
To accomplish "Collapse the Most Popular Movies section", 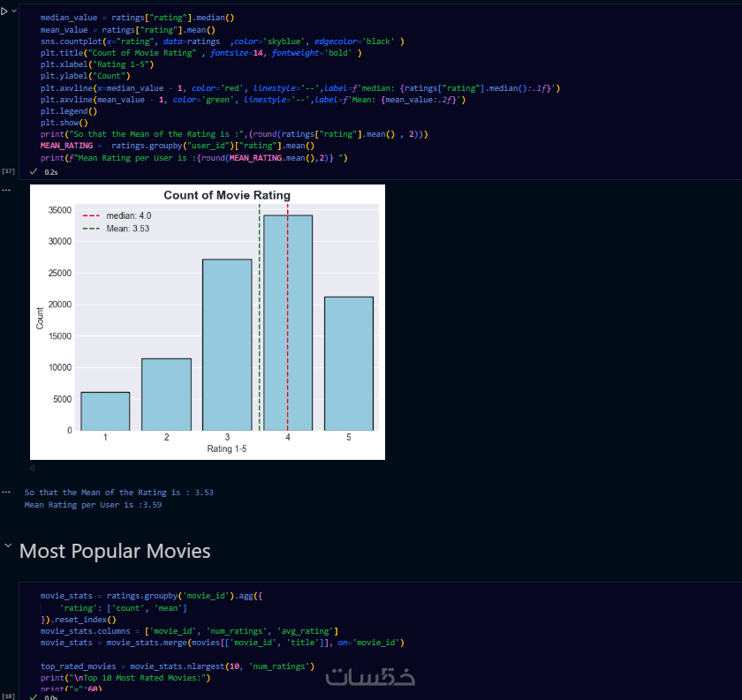I will tap(8, 546).
